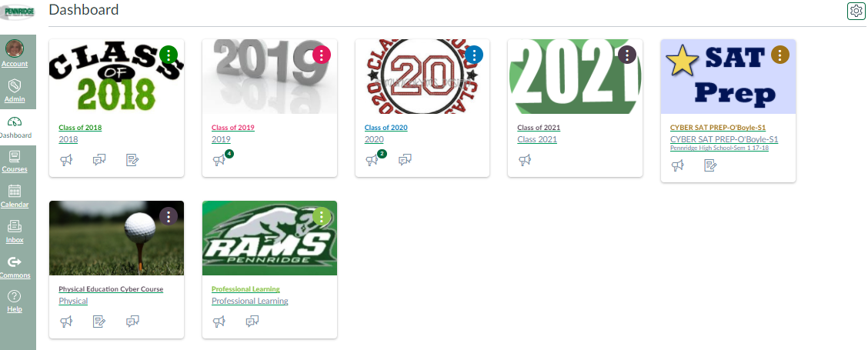Open pink options menu on Class of 2019 card
The width and height of the screenshot is (868, 350).
pos(322,55)
